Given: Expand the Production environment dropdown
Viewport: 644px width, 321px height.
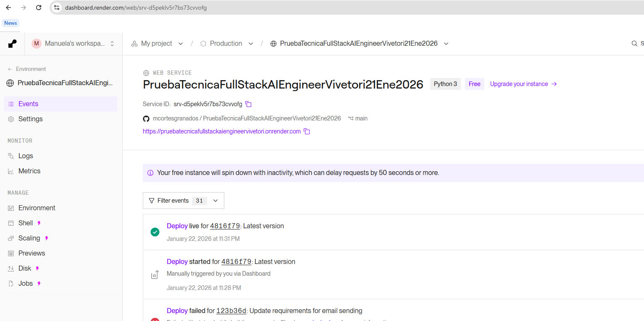Looking at the screenshot, I should [x=251, y=44].
